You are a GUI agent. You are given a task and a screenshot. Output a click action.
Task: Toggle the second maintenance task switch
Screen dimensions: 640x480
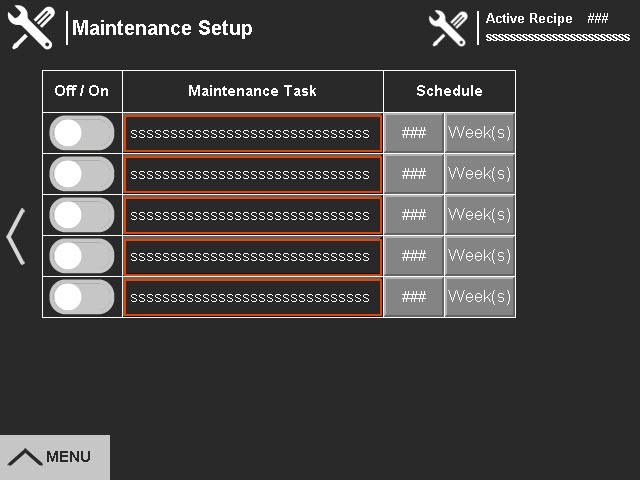(x=82, y=174)
